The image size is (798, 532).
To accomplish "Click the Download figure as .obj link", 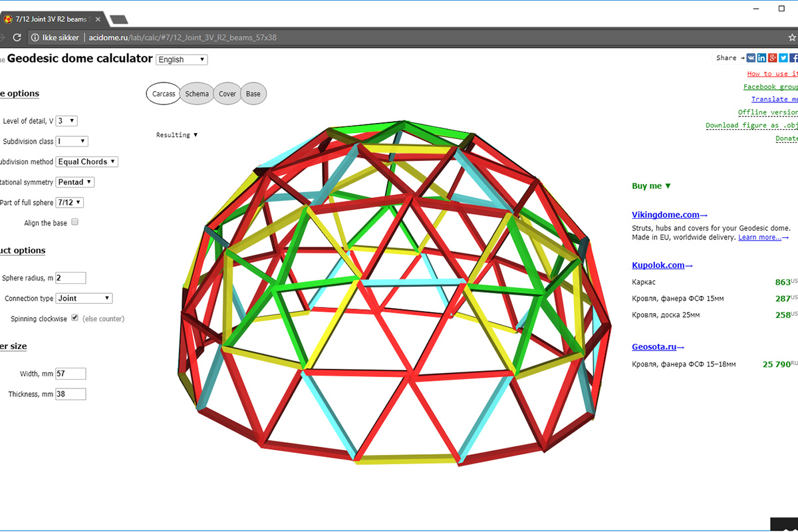I will tap(751, 126).
